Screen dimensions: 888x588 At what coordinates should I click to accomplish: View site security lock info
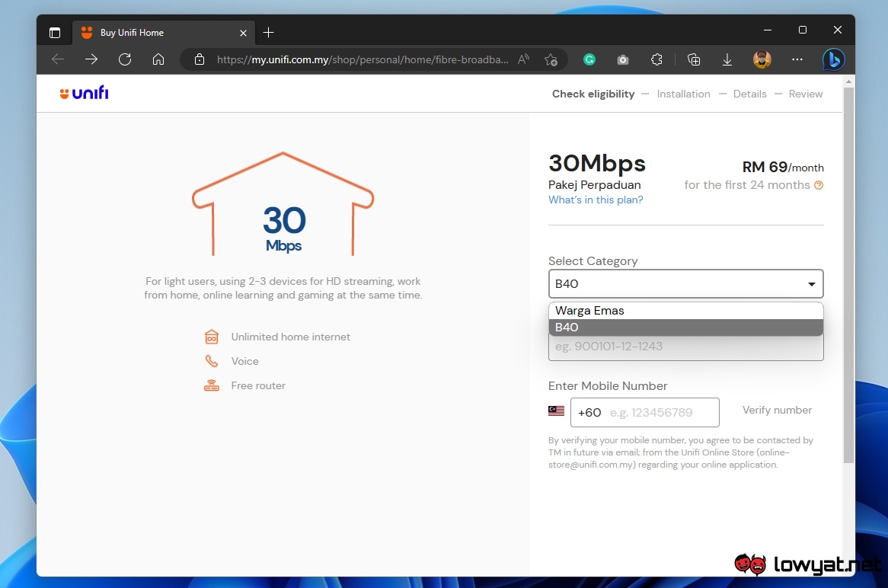click(x=200, y=59)
